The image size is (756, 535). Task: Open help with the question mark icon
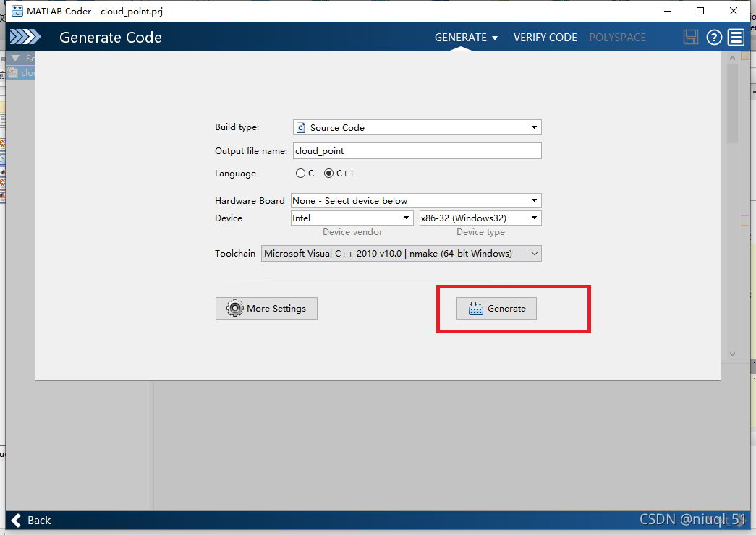pyautogui.click(x=714, y=37)
